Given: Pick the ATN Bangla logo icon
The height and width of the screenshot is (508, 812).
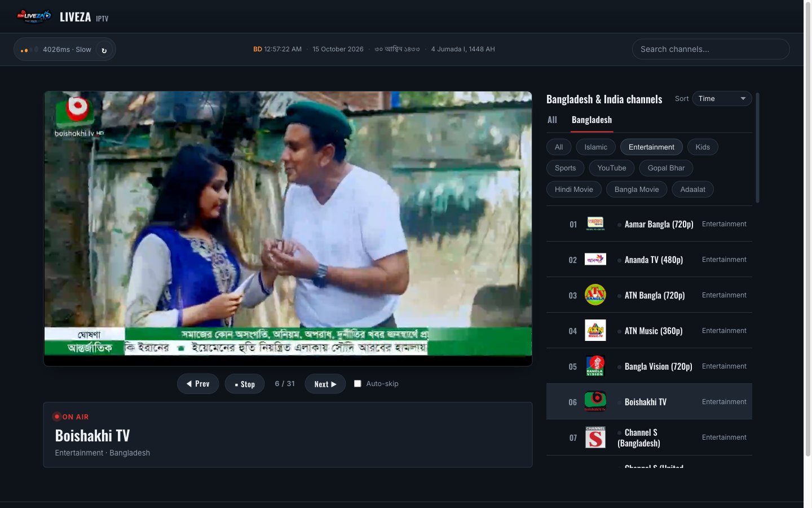Looking at the screenshot, I should coord(595,295).
